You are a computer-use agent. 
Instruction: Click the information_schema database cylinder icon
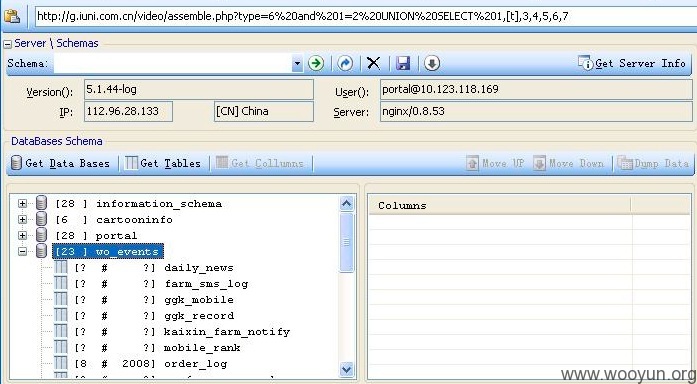(41, 203)
